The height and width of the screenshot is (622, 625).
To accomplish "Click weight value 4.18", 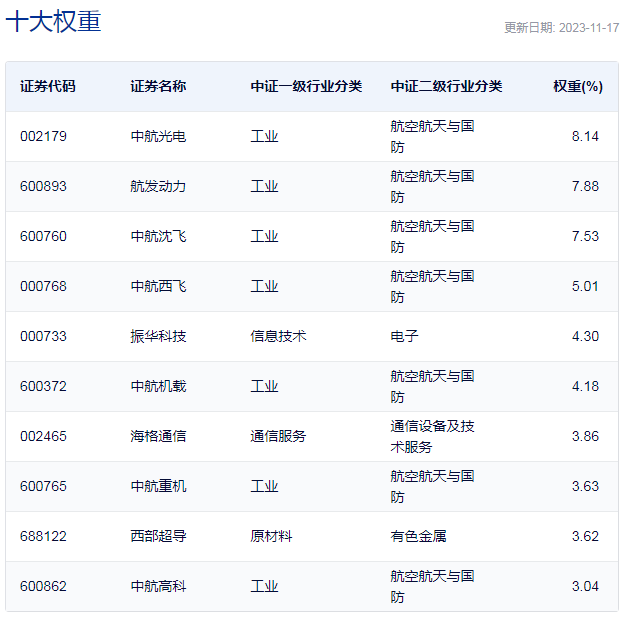I will (x=585, y=386).
